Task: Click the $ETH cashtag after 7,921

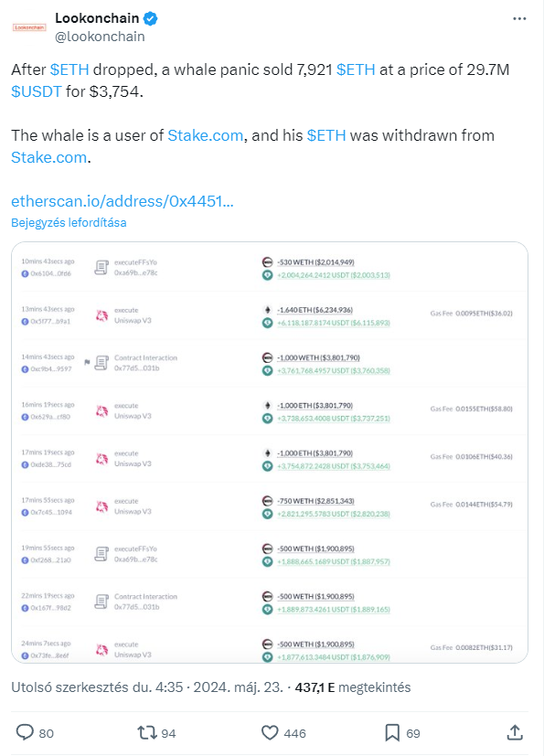Action: pyautogui.click(x=356, y=69)
